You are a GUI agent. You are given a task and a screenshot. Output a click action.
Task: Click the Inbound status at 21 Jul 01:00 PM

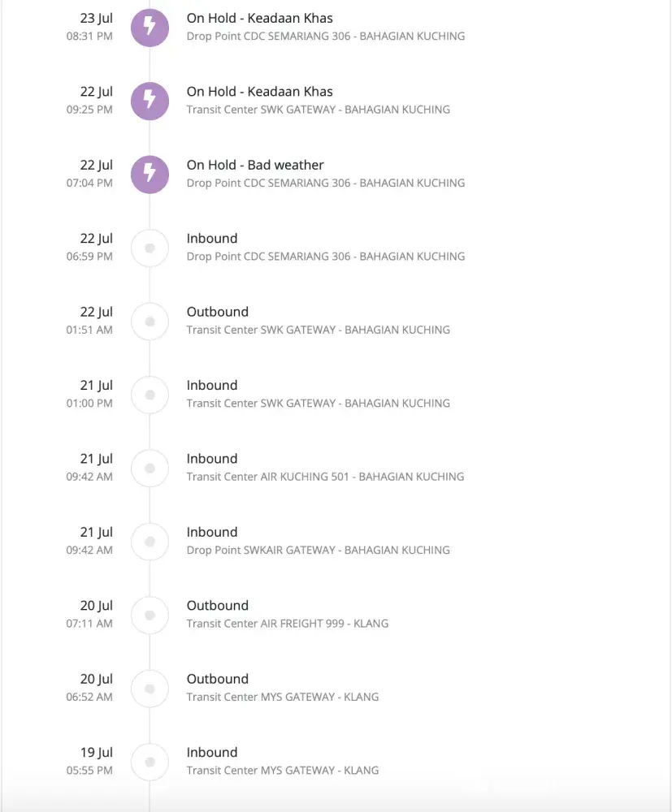tap(212, 385)
